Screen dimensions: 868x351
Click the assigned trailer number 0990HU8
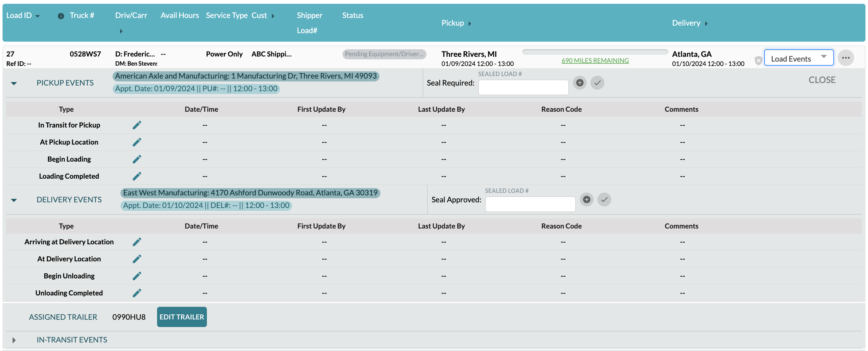click(129, 317)
